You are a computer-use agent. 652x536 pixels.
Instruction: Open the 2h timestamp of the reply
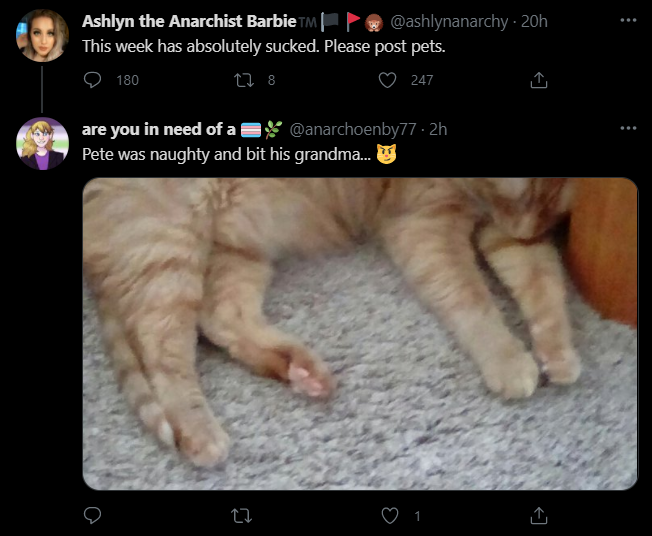point(438,129)
